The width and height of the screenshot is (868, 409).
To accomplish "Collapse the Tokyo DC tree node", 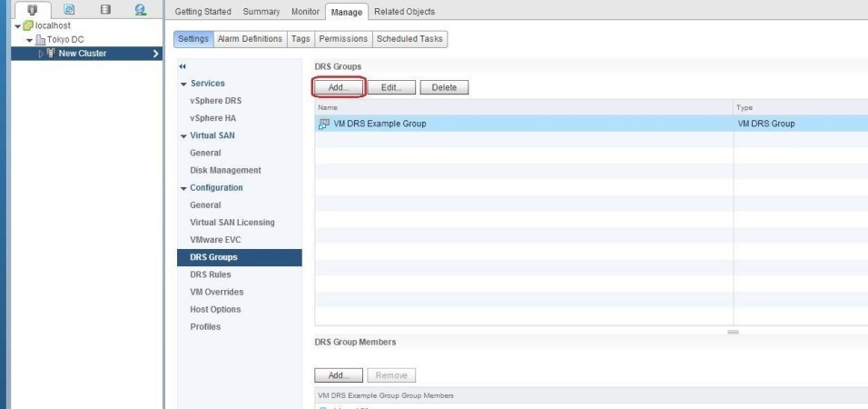I will point(30,41).
